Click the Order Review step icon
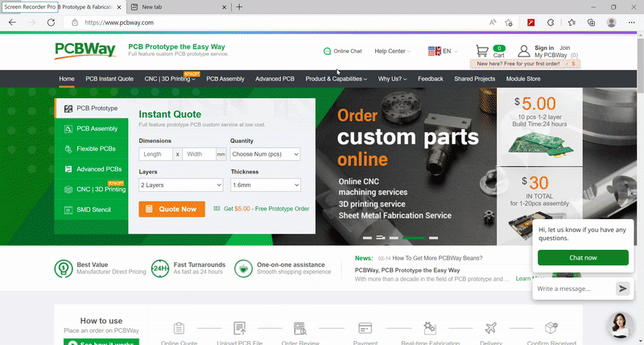644x345 pixels. (300, 328)
